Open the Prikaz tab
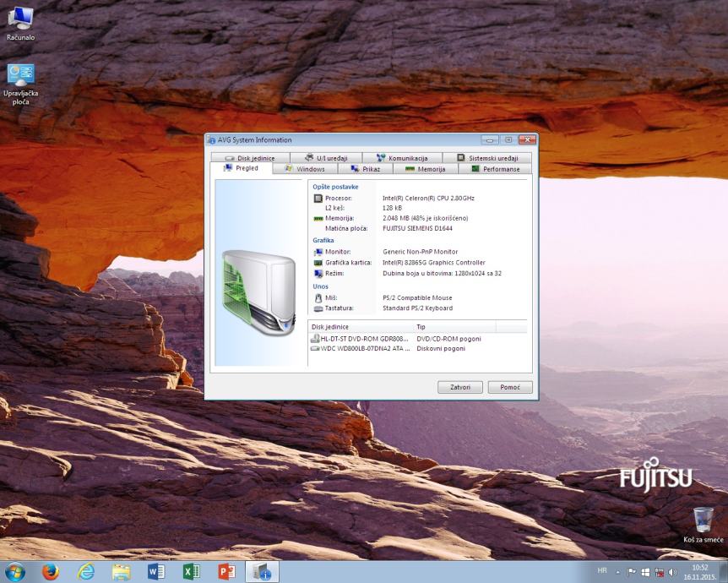 point(366,169)
